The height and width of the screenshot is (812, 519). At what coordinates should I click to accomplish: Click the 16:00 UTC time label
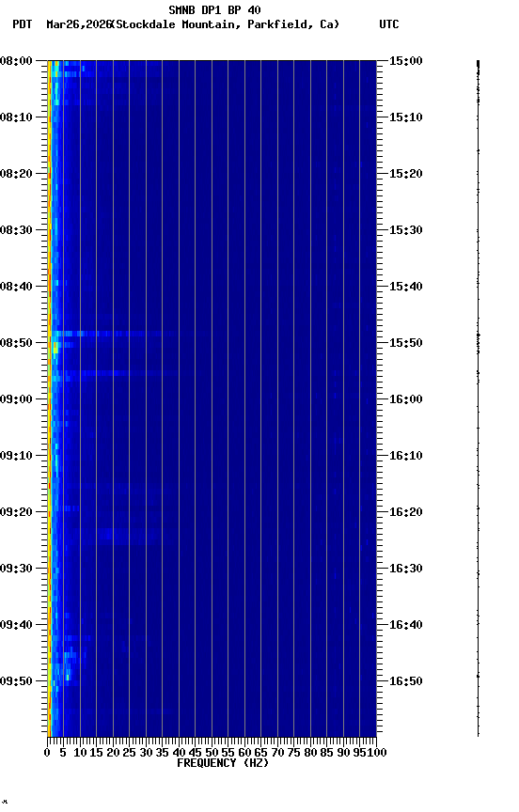tap(406, 399)
